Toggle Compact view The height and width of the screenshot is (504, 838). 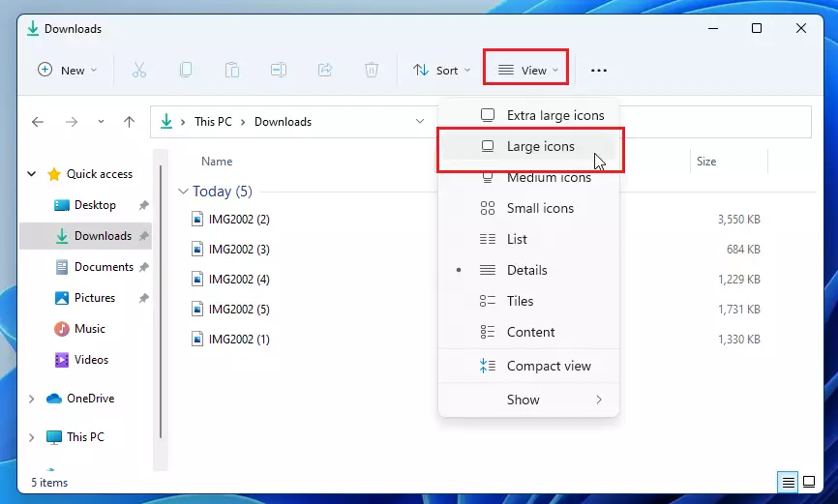coord(528,366)
